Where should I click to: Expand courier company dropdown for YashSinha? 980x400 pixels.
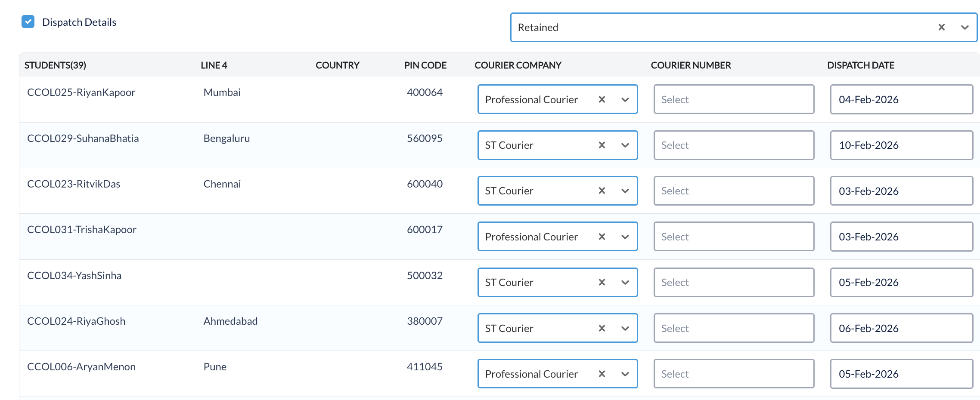pos(625,283)
